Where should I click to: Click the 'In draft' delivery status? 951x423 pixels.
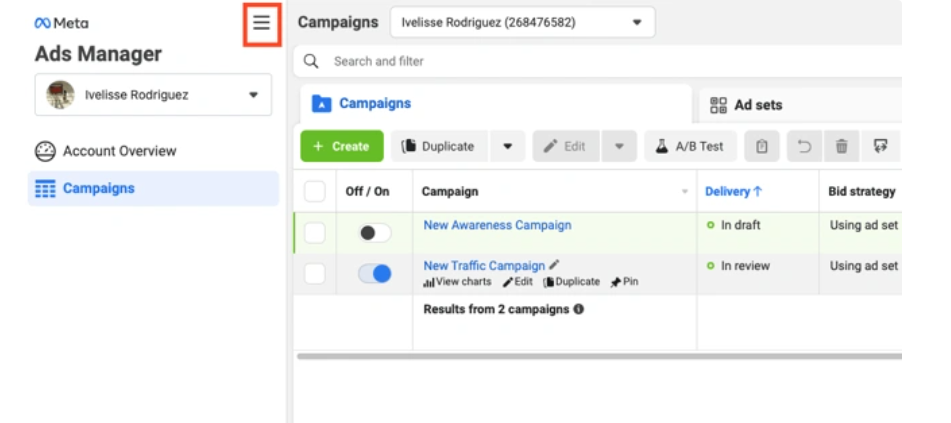click(733, 225)
